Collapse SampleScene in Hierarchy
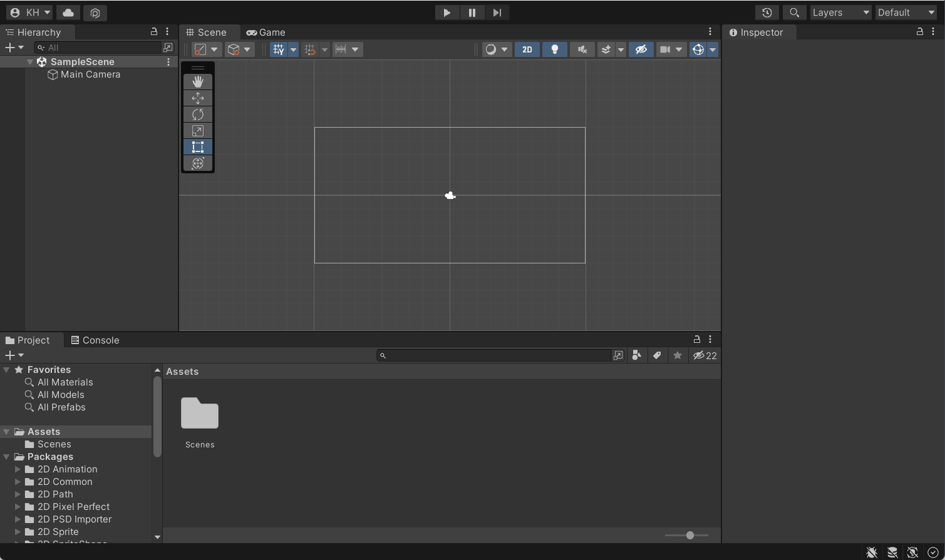 click(x=30, y=62)
